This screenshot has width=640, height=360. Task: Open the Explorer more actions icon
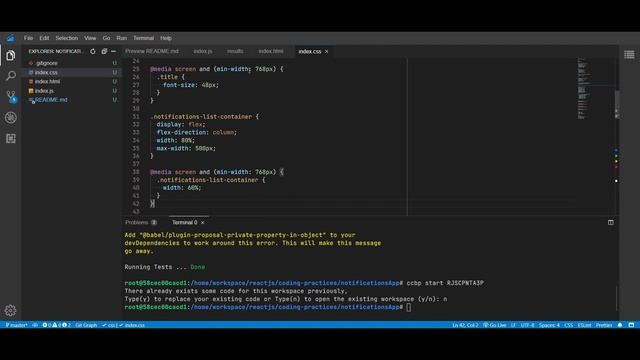coord(113,51)
